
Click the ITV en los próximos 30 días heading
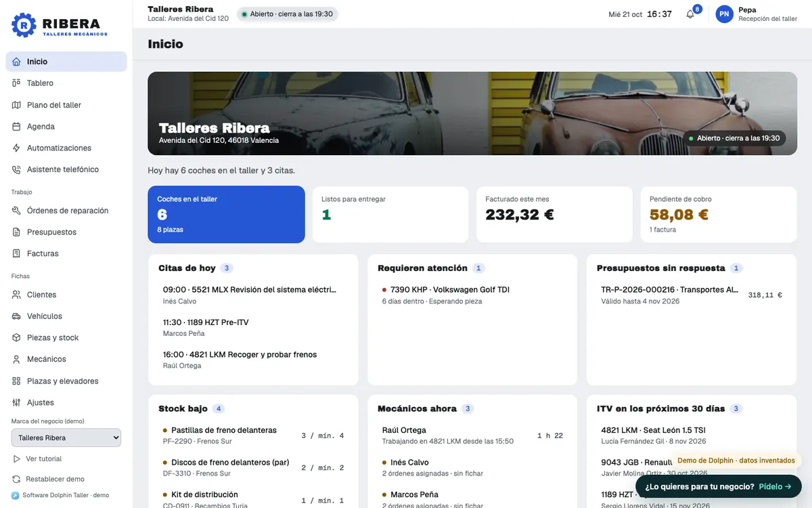(x=660, y=408)
